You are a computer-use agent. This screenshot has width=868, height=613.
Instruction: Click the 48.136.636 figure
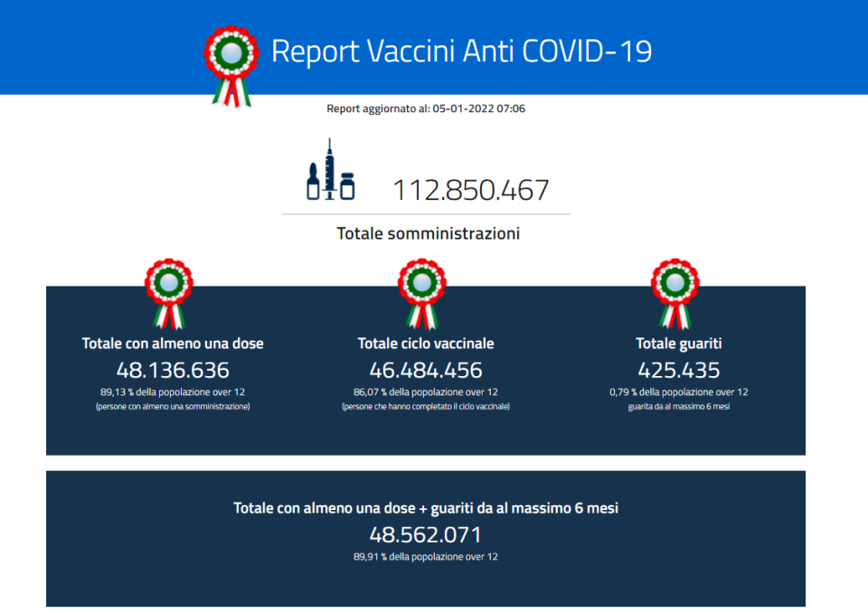(x=173, y=370)
